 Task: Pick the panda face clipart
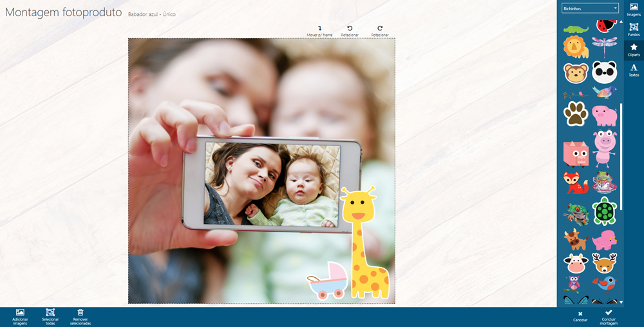coord(604,72)
